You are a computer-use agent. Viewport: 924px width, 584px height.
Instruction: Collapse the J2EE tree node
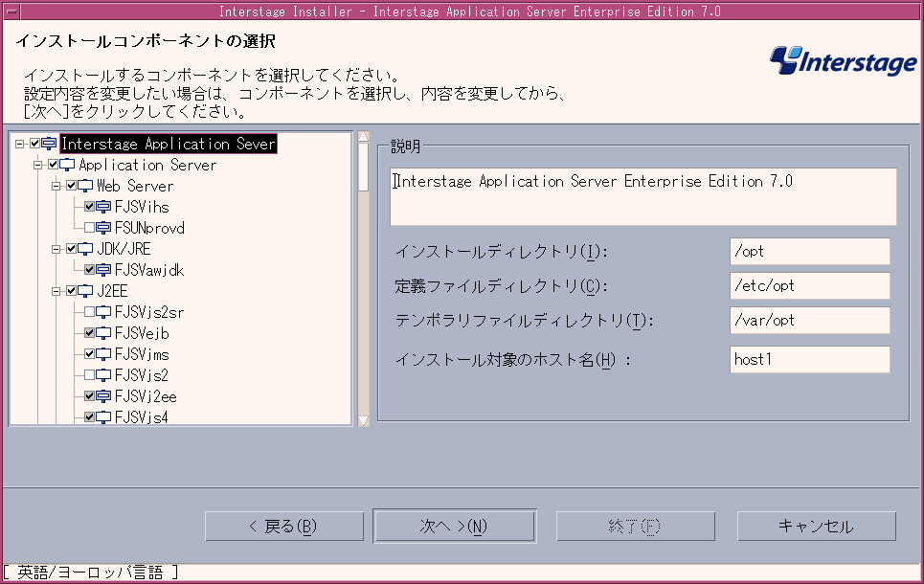click(x=56, y=291)
